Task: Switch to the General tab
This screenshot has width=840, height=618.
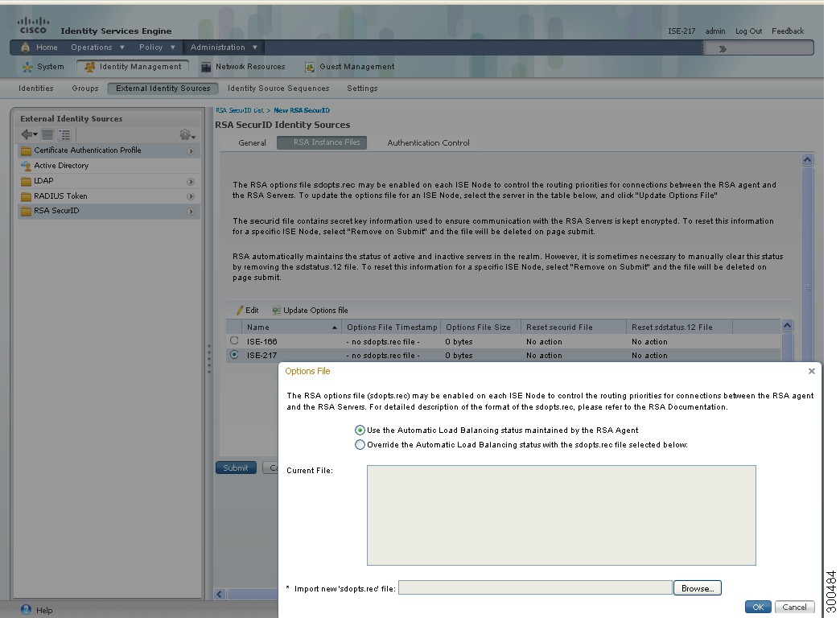Action: tap(252, 143)
